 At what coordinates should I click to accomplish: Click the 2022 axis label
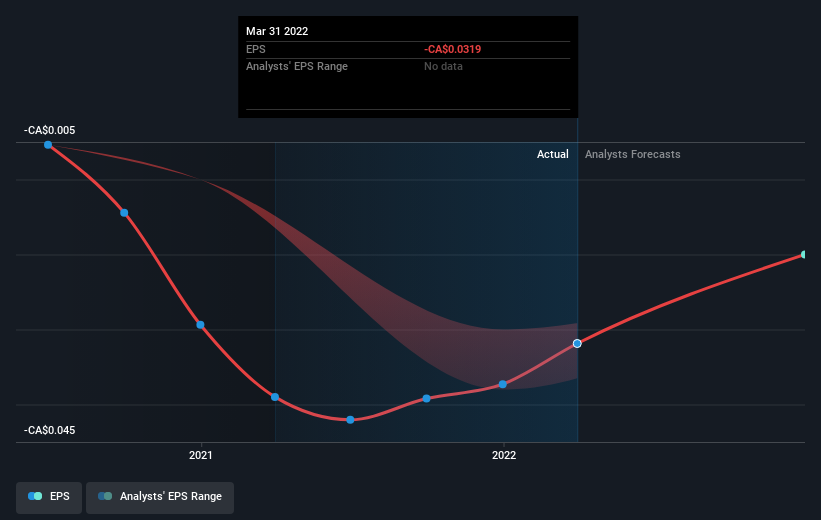coord(504,455)
